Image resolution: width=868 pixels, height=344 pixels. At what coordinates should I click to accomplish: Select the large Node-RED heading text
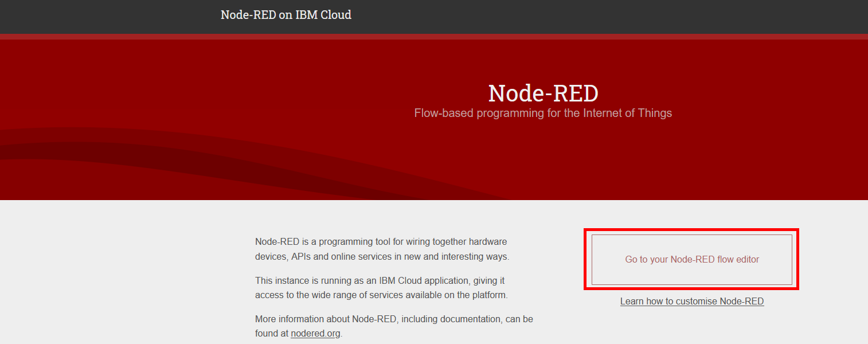pos(543,93)
